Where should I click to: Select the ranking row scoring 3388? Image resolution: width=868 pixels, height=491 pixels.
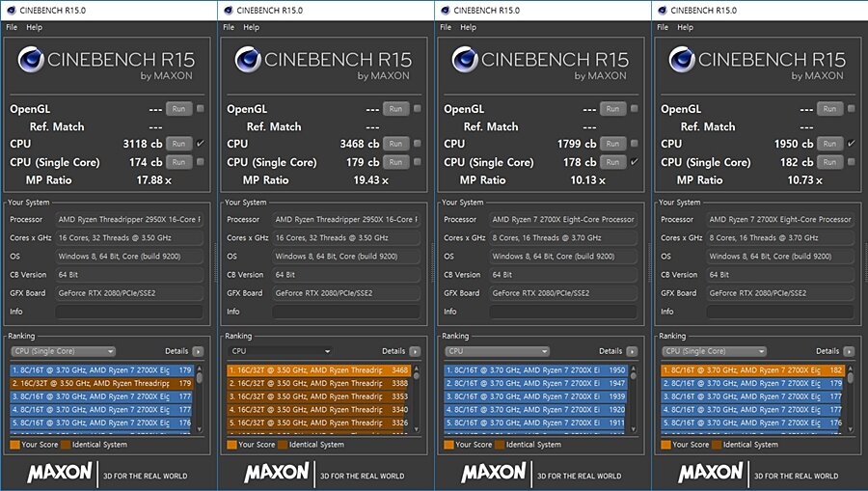click(x=318, y=383)
